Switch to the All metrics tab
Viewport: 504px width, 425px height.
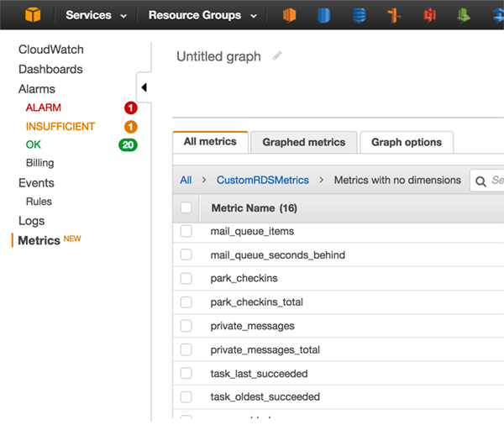(210, 142)
